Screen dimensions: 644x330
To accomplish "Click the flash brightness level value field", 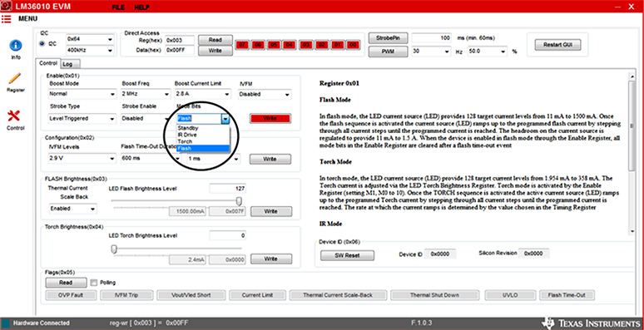I will click(x=227, y=189).
